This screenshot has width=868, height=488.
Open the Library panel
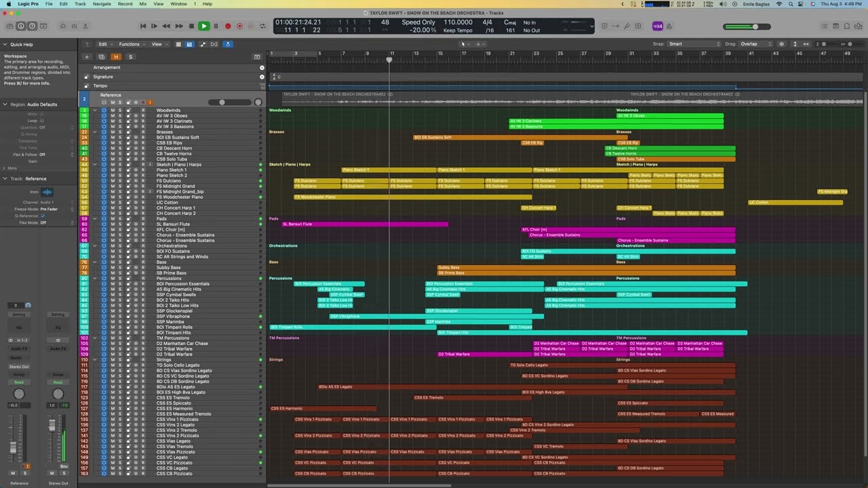coord(9,26)
